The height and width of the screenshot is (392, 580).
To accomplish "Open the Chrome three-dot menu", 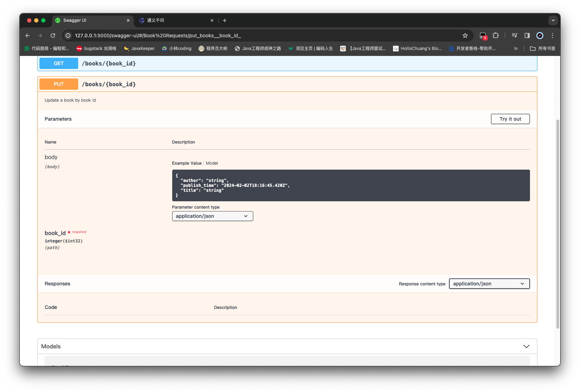I will click(x=553, y=36).
